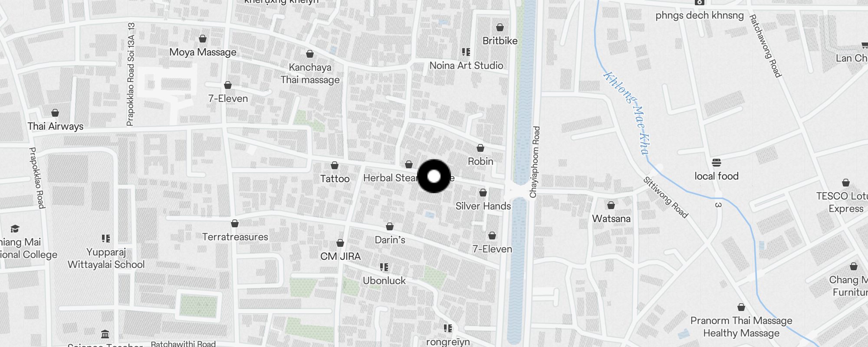
Task: Click the Chayiaphoom Road label
Action: click(536, 162)
